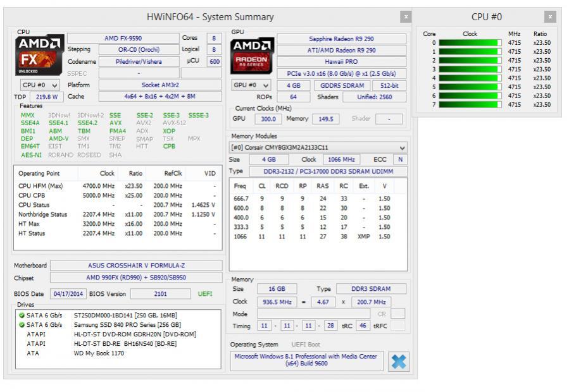Click the Piledriver/Vishera codename field

(x=139, y=62)
